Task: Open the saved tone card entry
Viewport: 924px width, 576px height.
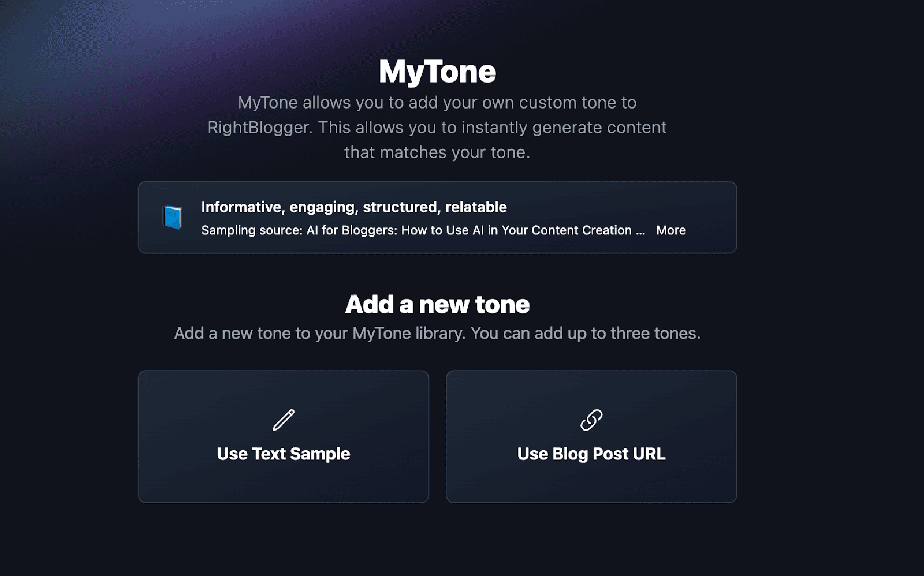Action: (437, 218)
